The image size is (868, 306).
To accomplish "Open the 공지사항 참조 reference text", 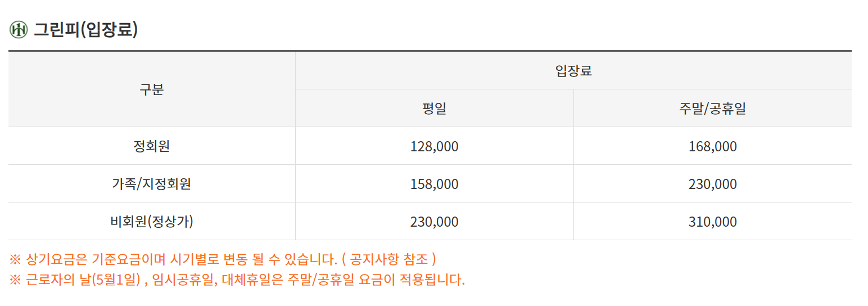I will pyautogui.click(x=388, y=260).
